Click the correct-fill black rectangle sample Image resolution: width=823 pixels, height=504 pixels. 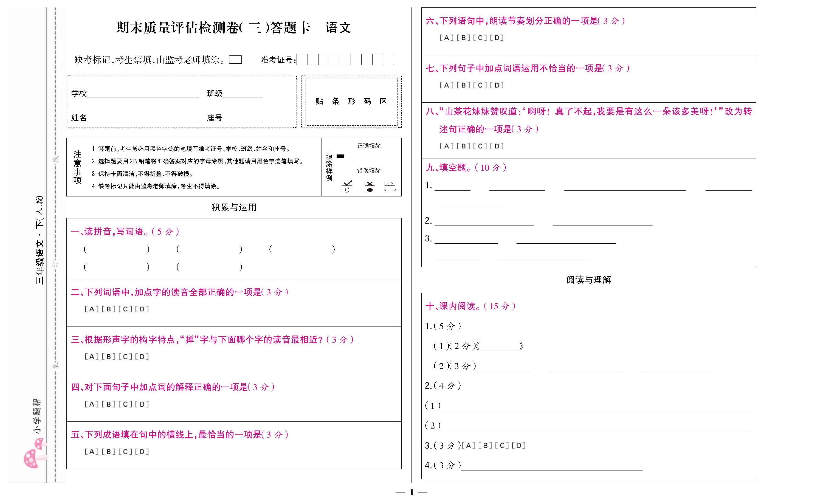tap(340, 156)
